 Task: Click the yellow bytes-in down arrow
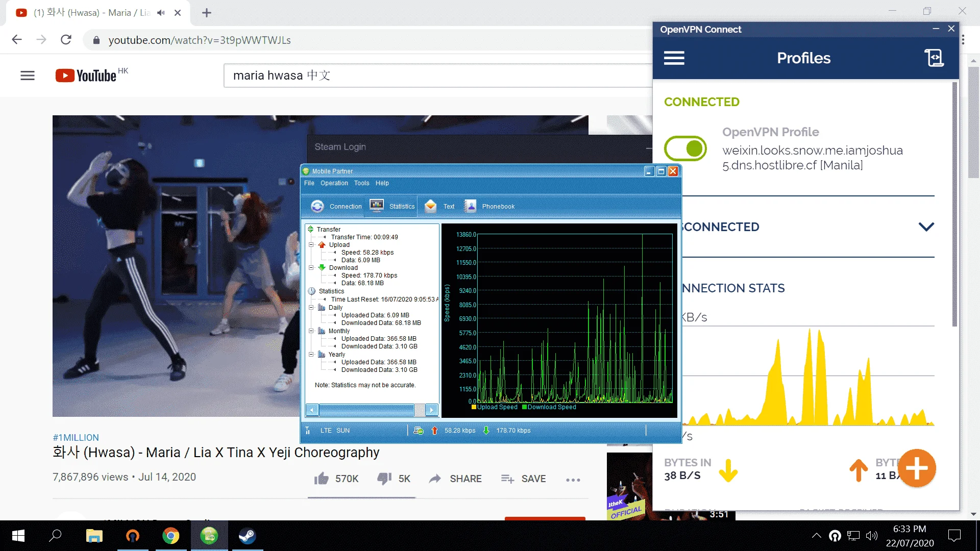click(728, 470)
